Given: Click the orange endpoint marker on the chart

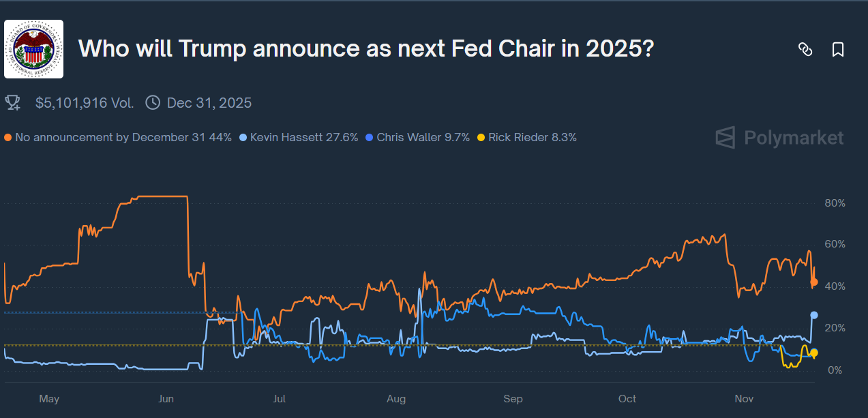Looking at the screenshot, I should [813, 281].
